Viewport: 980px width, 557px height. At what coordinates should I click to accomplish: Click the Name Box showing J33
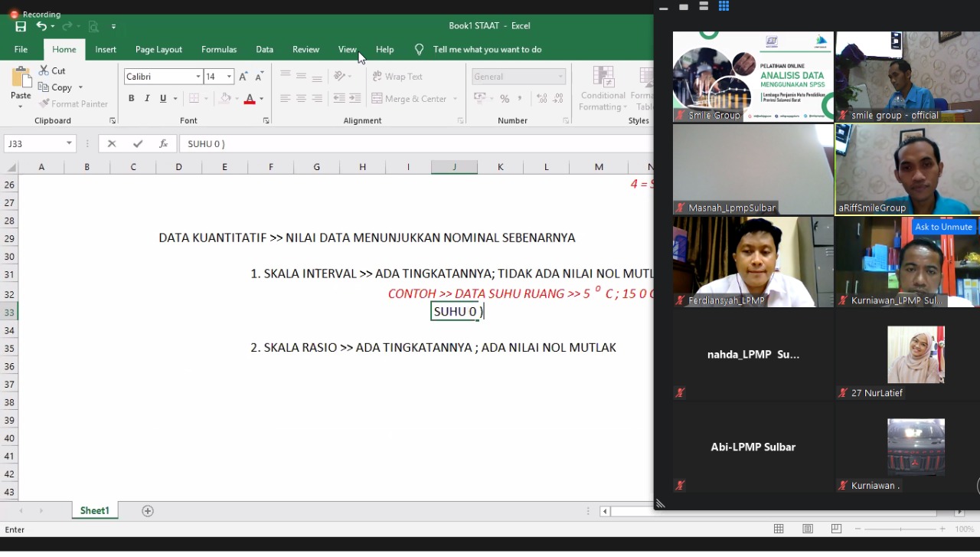click(x=34, y=143)
